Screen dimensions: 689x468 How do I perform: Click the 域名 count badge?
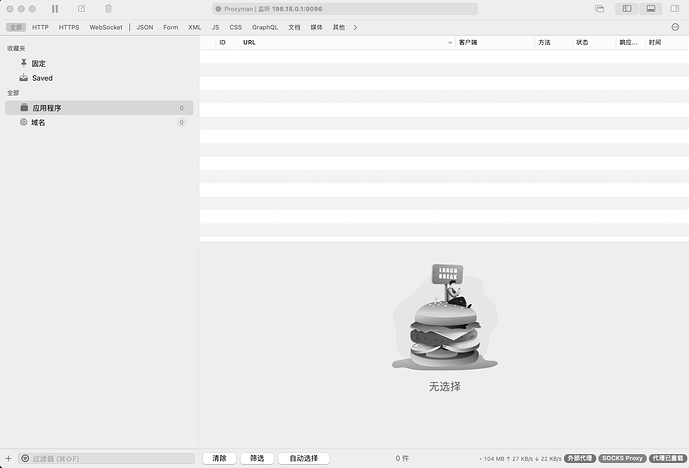pyautogui.click(x=181, y=123)
